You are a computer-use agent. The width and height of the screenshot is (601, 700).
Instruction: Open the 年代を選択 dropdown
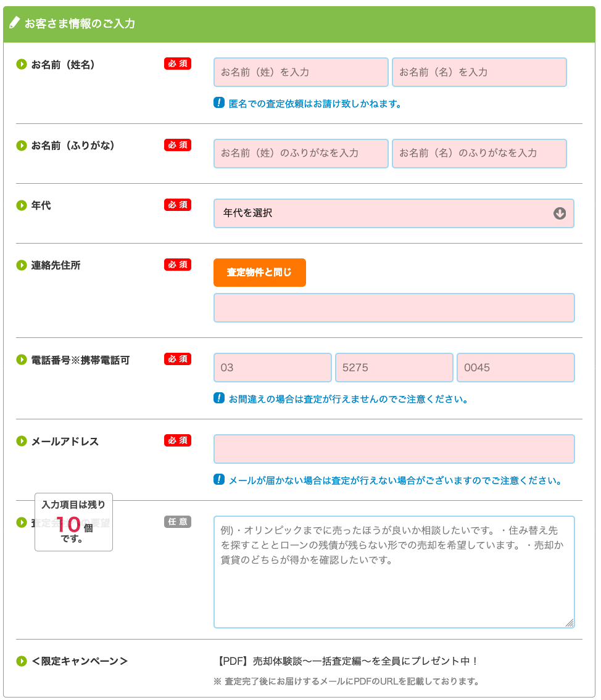click(x=394, y=213)
